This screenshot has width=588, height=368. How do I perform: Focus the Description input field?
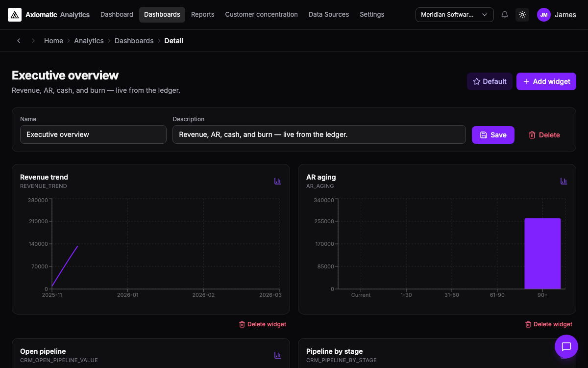click(319, 134)
